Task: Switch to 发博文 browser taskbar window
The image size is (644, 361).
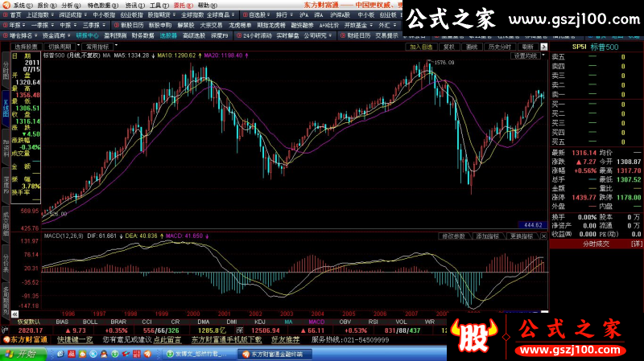Action: point(200,354)
